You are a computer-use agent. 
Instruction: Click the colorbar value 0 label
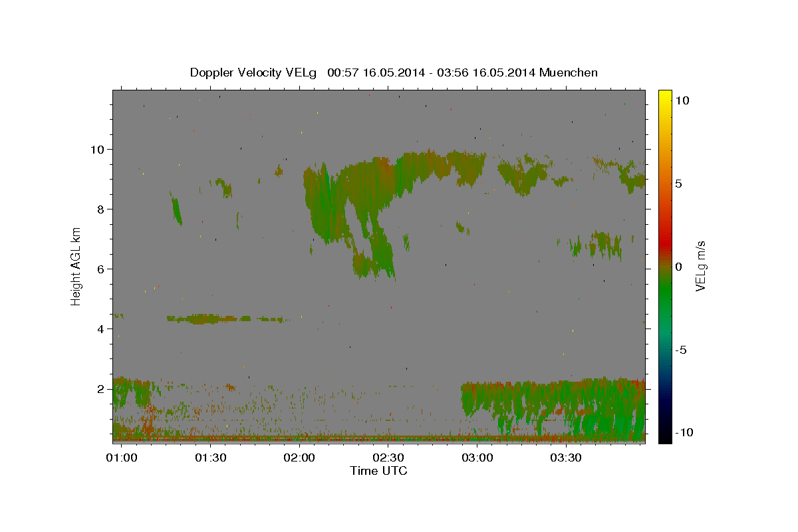[678, 267]
